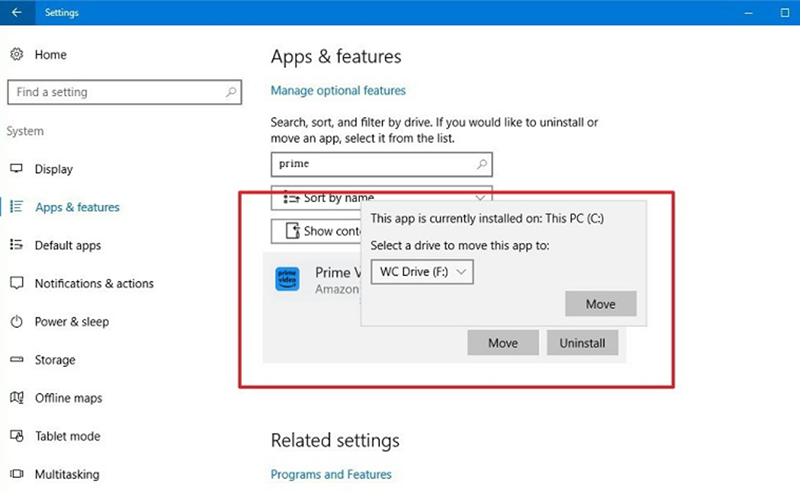Click Move in the drive selection popup
Screen dimensions: 800x492
coord(600,304)
